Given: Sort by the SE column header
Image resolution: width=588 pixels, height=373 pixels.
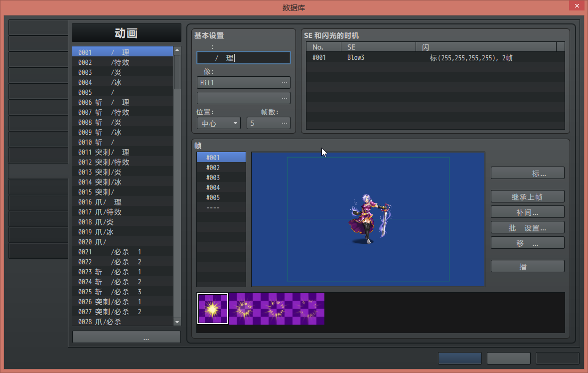Looking at the screenshot, I should 378,47.
